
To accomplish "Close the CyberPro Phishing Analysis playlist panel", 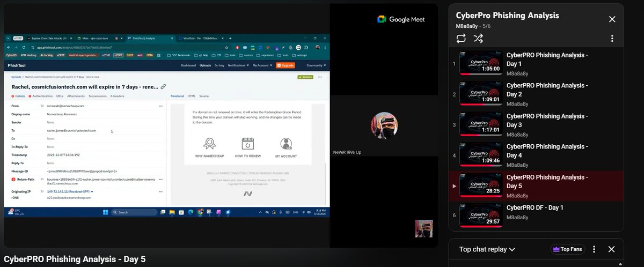I will [612, 19].
